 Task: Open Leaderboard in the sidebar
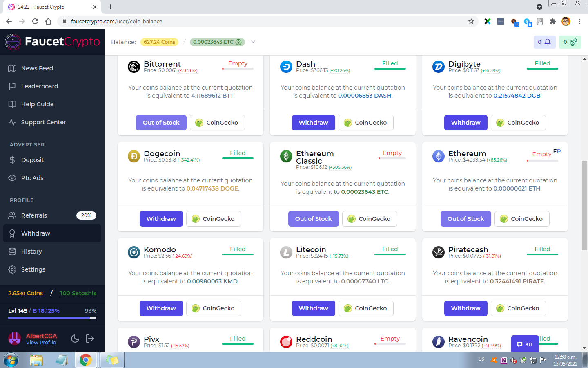point(52,86)
